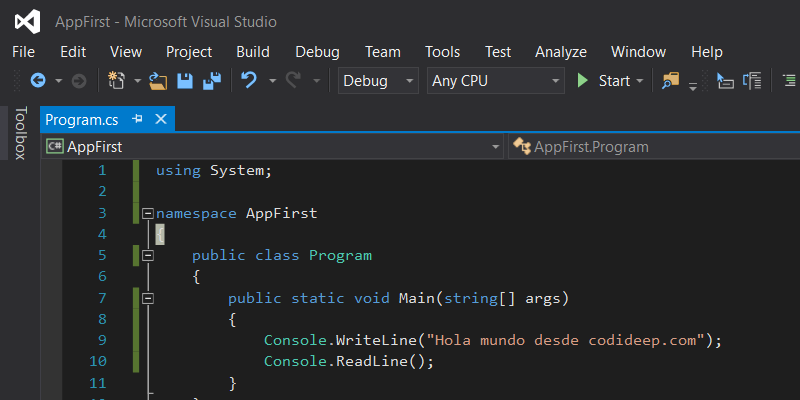Click the Undo arrow icon

(x=249, y=81)
